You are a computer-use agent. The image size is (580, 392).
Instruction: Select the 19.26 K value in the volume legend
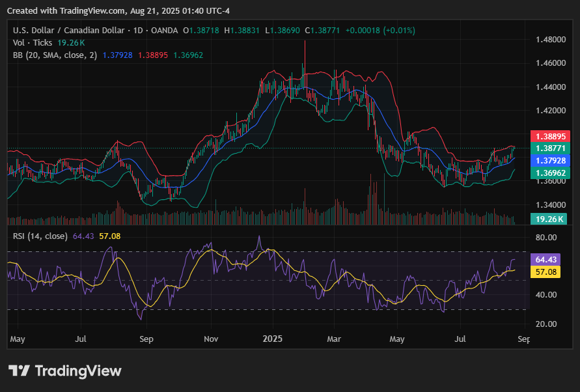[71, 42]
